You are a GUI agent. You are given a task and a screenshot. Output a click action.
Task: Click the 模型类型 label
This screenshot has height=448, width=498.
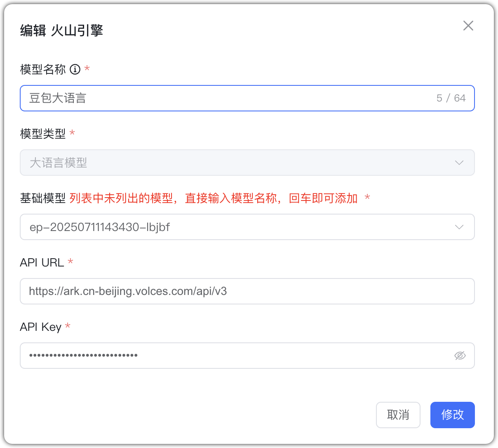point(43,134)
